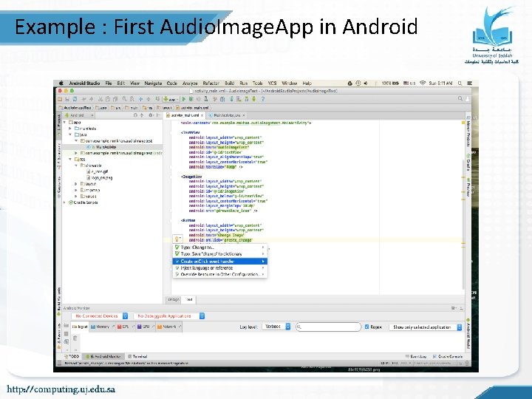This screenshot has width=532, height=399.
Task: Open the Preview side panel
Action: pyautogui.click(x=468, y=188)
